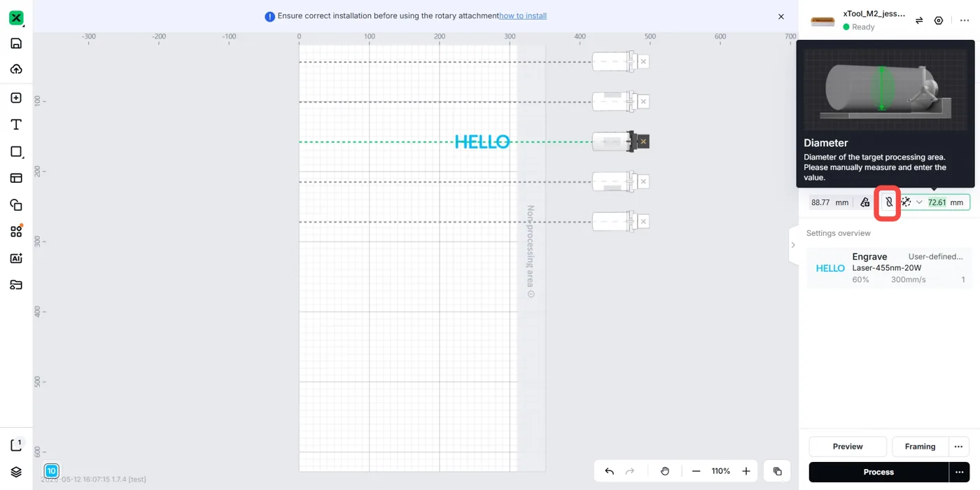Viewport: 980px width, 490px height.
Task: Open more options beside Process button
Action: tap(959, 472)
